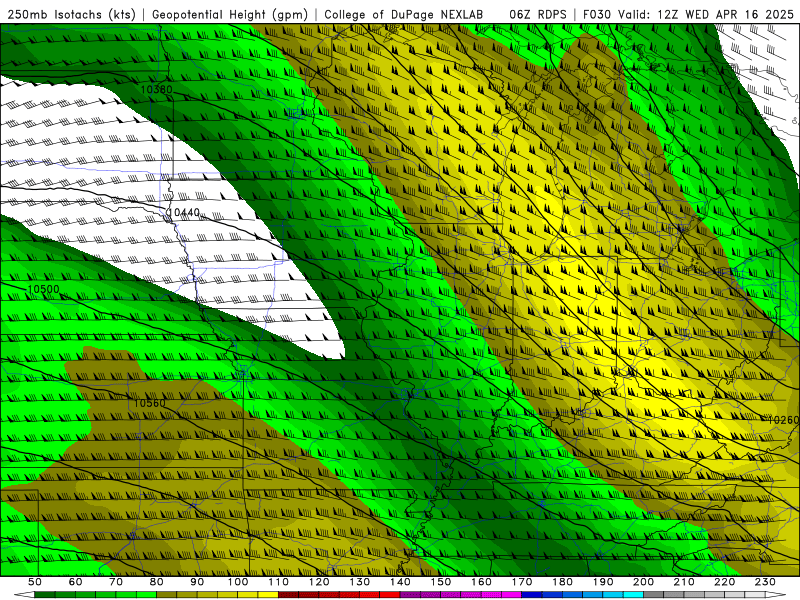The width and height of the screenshot is (800, 600).
Task: Click the 10380 height contour label
Action: 156,90
